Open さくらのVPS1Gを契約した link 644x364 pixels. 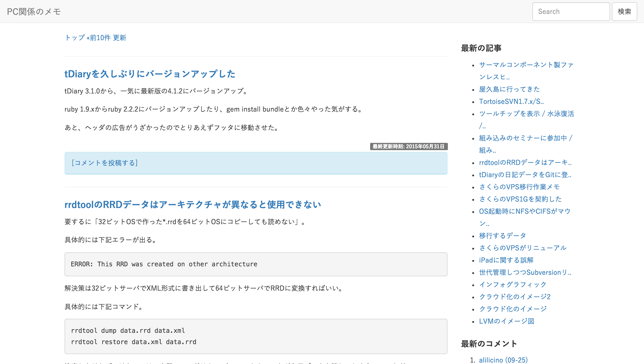pyautogui.click(x=520, y=199)
